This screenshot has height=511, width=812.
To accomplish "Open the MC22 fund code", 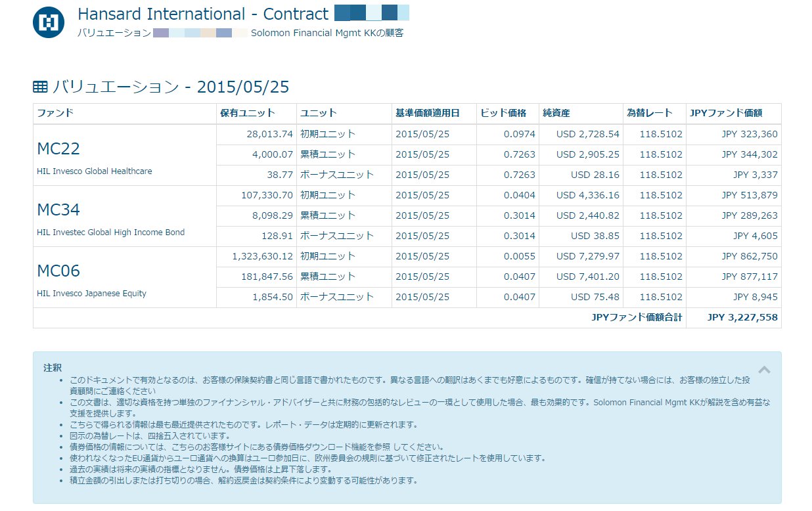I will click(58, 149).
